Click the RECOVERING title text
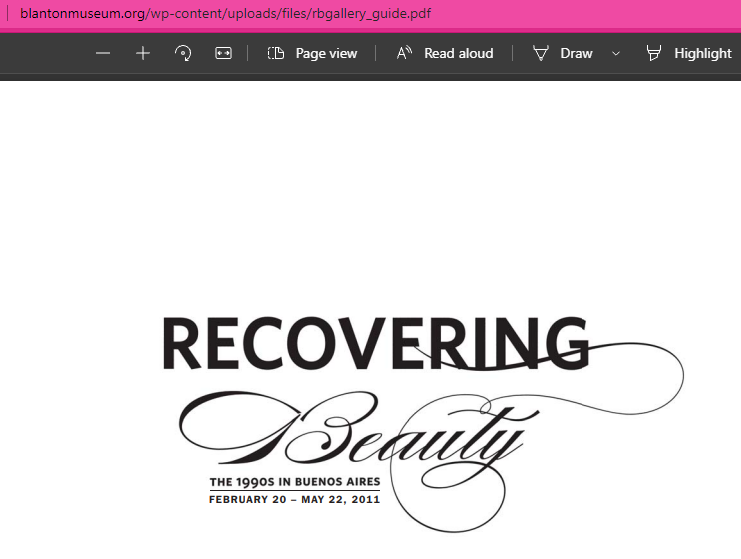This screenshot has width=741, height=559. click(376, 343)
